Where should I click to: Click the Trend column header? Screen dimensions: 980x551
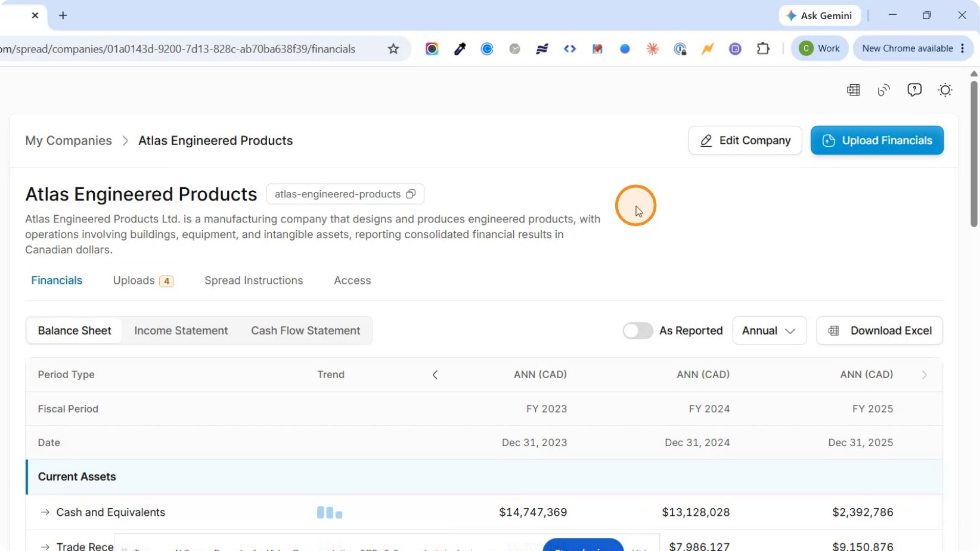[x=331, y=374]
